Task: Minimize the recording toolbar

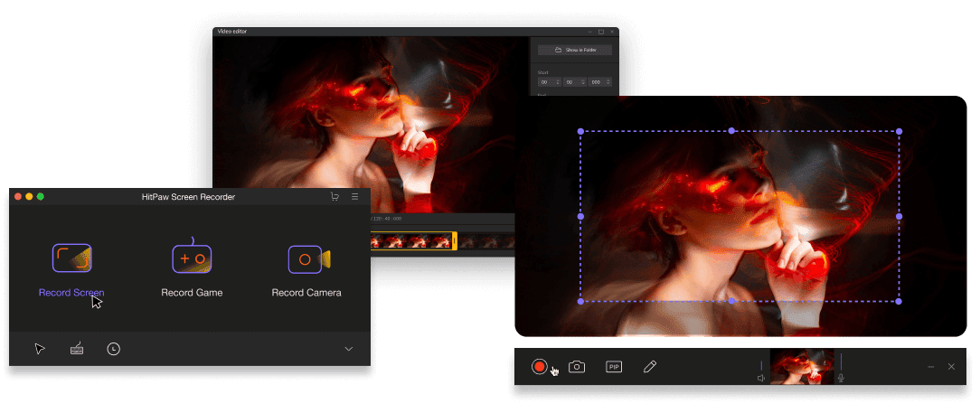Action: [930, 367]
